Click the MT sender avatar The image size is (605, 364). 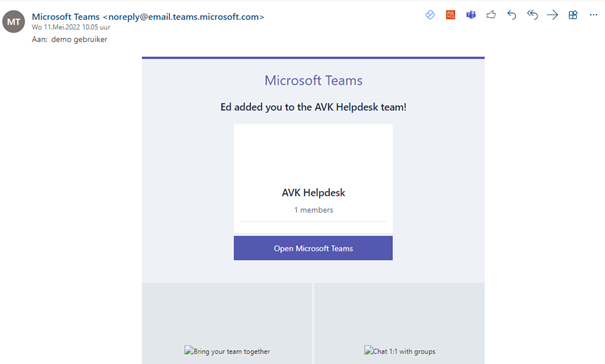tap(14, 22)
